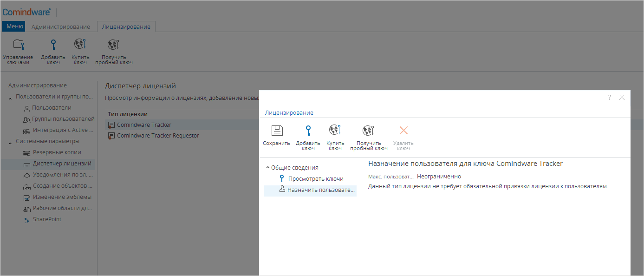Click Добавить ключ icon in dialog toolbar
644x276 pixels.
pos(308,131)
